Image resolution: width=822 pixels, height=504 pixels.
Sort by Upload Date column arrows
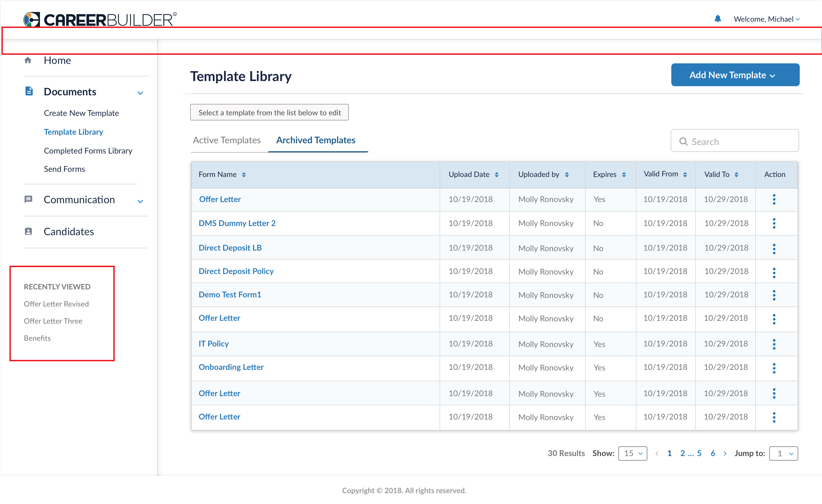496,175
